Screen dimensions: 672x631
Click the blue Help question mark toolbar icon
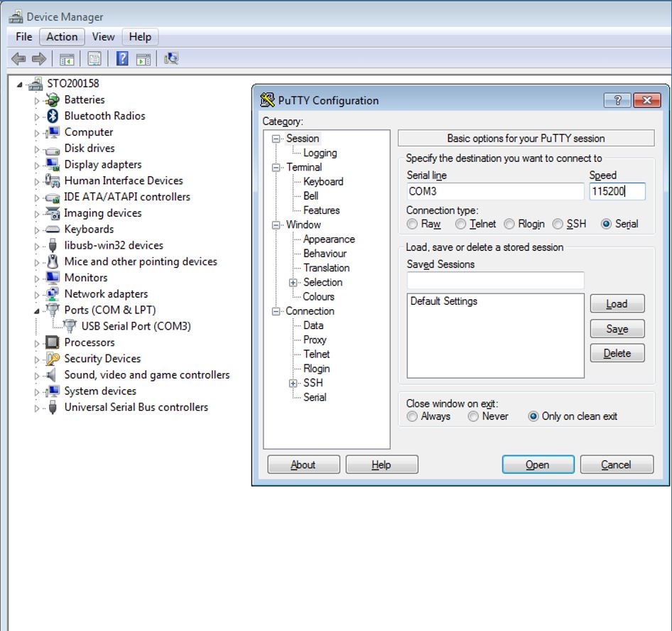(122, 58)
